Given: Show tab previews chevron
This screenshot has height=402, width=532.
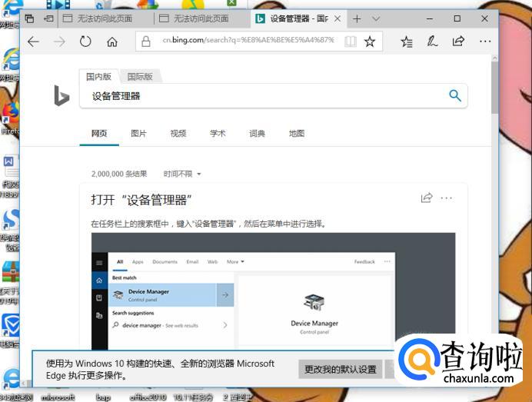Looking at the screenshot, I should [376, 18].
